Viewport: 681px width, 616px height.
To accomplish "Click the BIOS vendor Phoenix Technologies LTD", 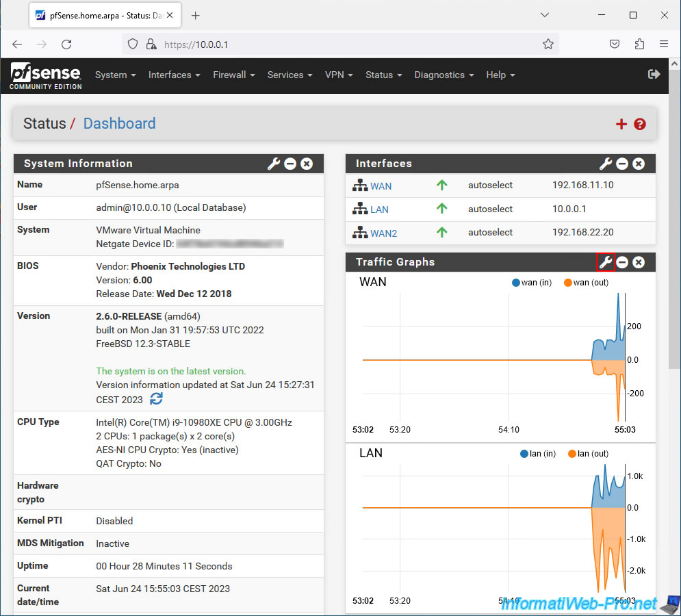I will click(188, 266).
